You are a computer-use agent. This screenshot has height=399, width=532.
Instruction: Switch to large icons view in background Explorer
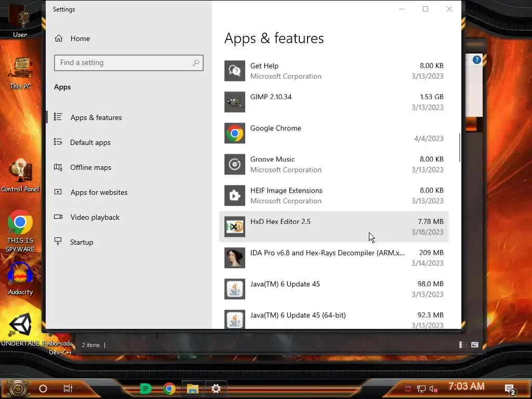click(x=475, y=345)
